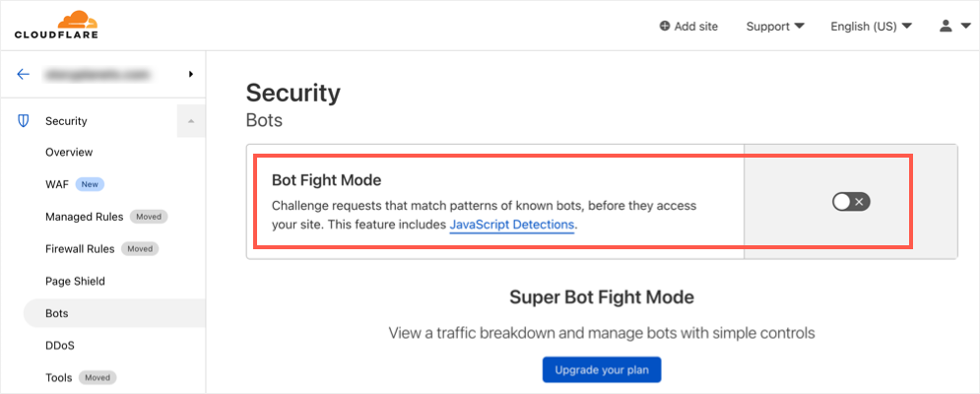Select the Bots sidebar item

[57, 313]
